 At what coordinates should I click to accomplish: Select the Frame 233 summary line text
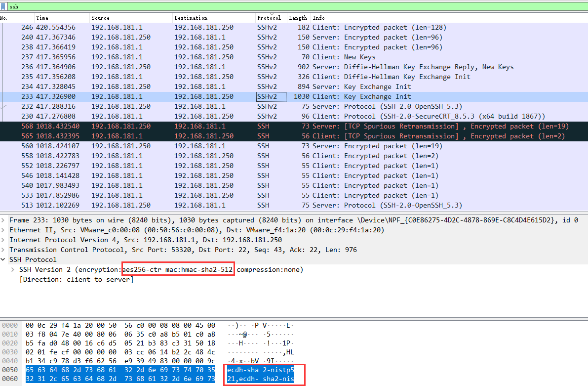click(294, 220)
